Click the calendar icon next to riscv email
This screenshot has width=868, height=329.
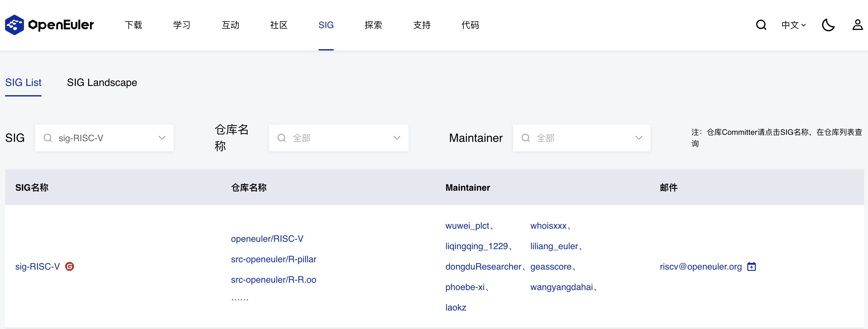point(752,267)
